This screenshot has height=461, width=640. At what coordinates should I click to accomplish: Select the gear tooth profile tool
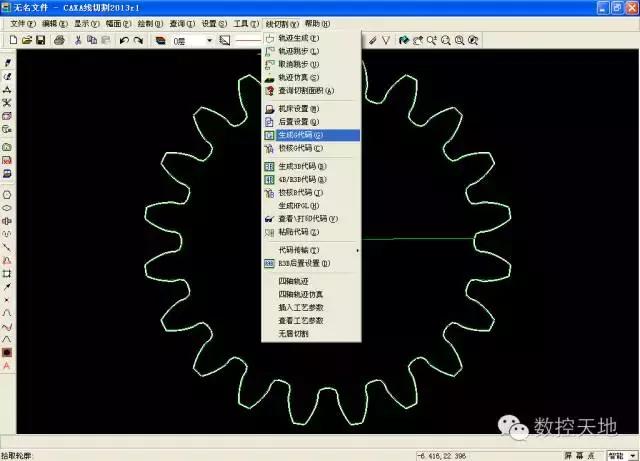pos(7,261)
